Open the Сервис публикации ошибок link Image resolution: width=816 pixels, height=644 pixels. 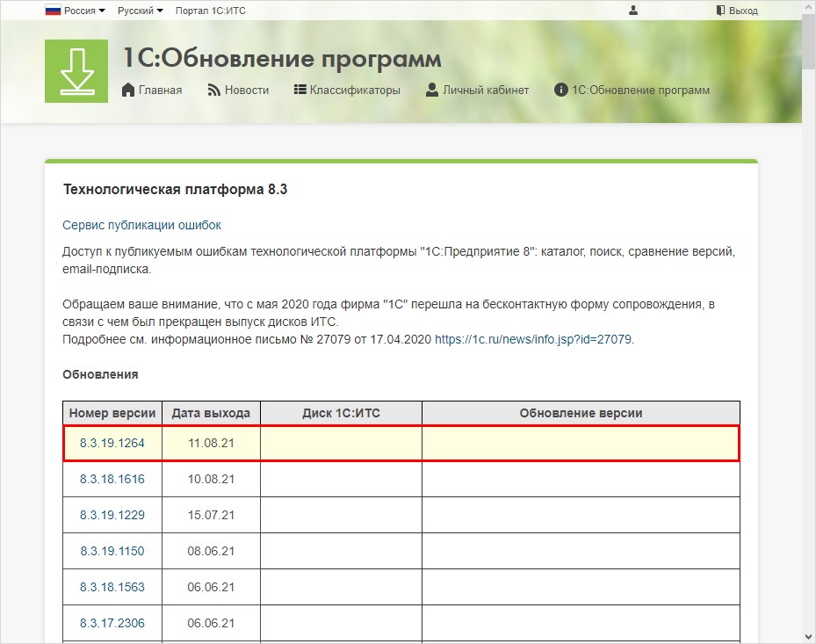click(x=141, y=226)
